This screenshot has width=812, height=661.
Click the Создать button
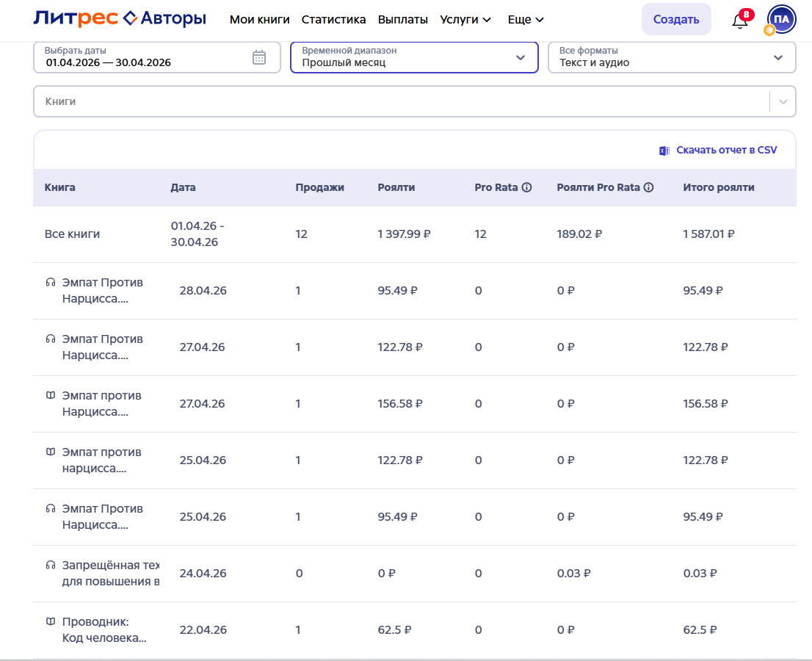click(x=675, y=19)
